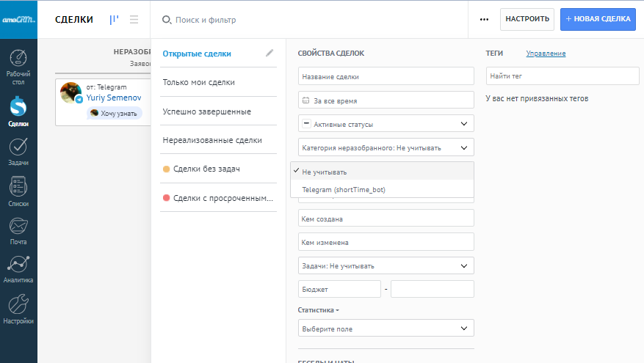Expand the Выберите поле dropdown
The image size is (644, 363).
coord(386,329)
